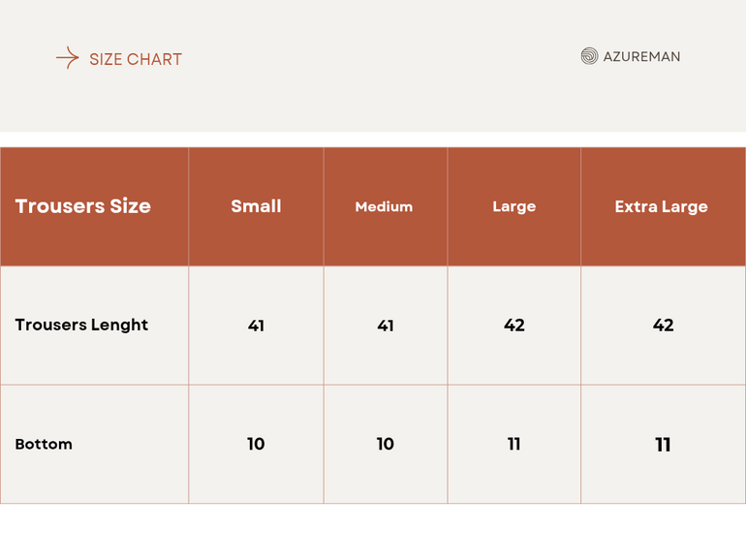This screenshot has width=746, height=560.
Task: Select the Large column header
Action: tap(513, 206)
